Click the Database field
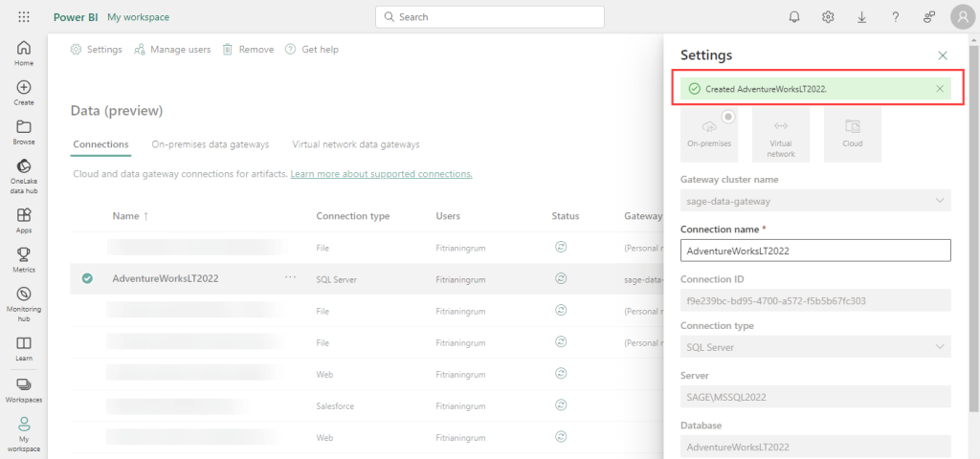This screenshot has width=980, height=459. pos(815,447)
